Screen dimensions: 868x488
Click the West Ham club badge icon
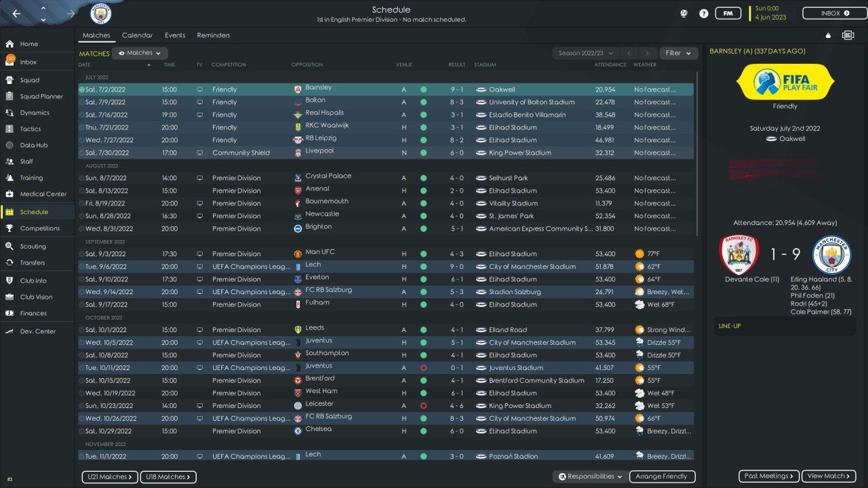point(298,393)
